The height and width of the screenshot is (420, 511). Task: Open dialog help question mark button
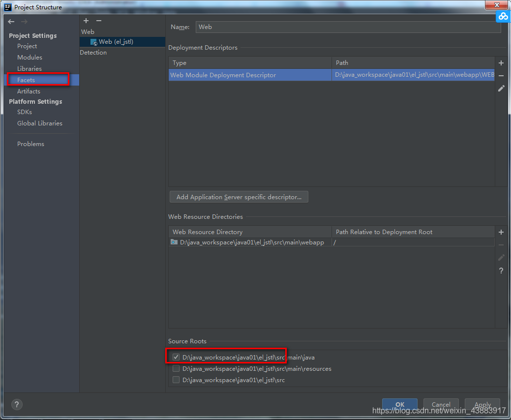click(x=17, y=404)
